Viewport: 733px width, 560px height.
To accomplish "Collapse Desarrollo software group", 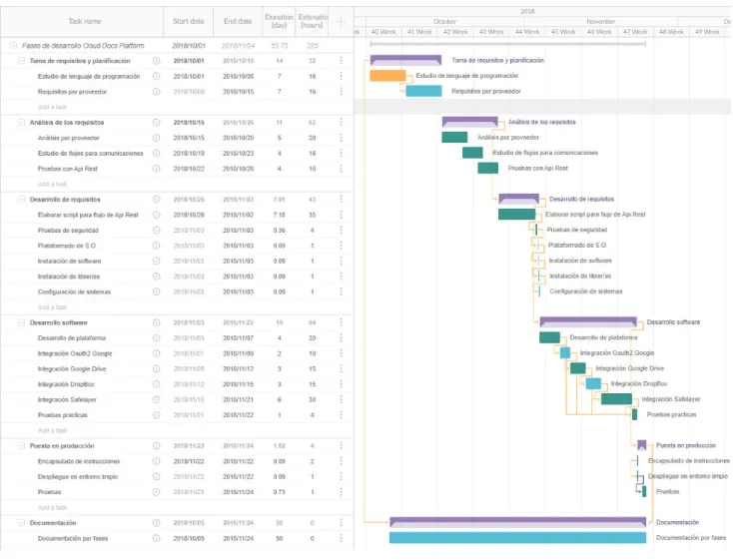I will click(x=21, y=323).
